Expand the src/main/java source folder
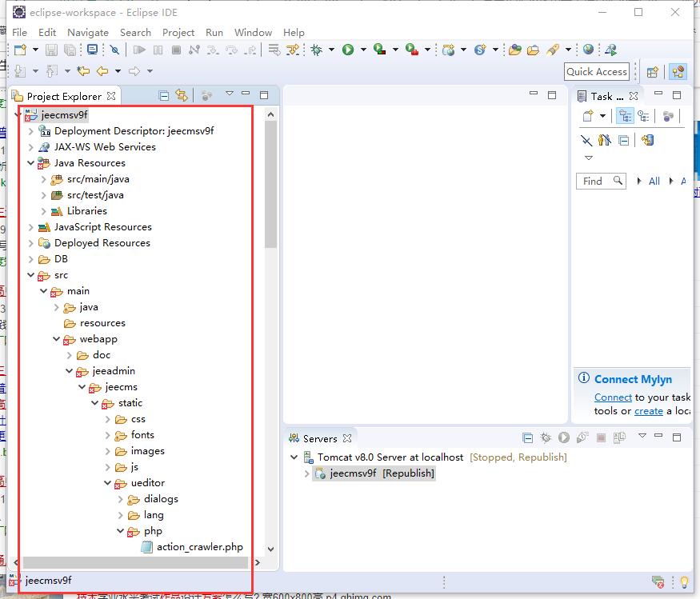700x599 pixels. [43, 179]
